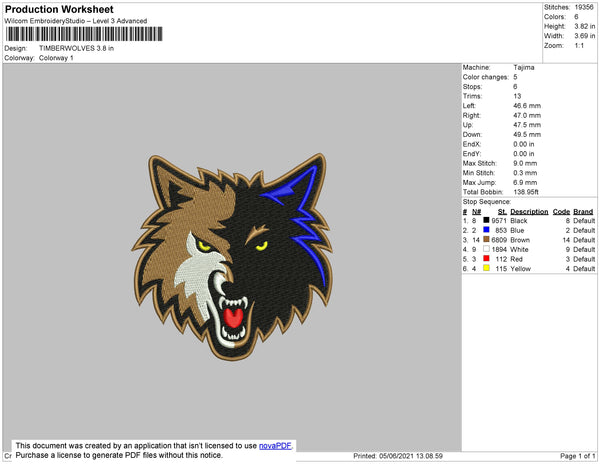600x464 pixels.
Task: Select the left extent '46.6 mm'
Action: click(x=527, y=106)
